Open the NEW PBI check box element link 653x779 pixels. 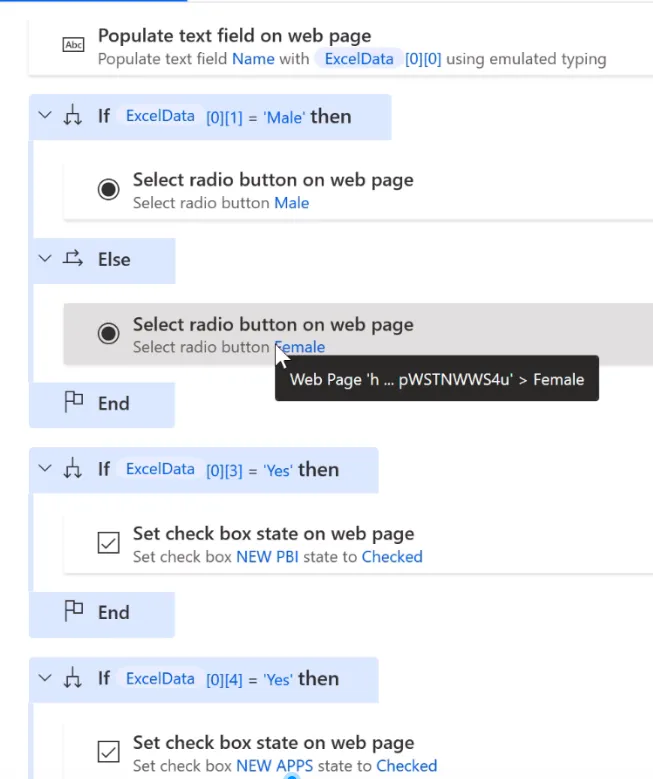267,557
